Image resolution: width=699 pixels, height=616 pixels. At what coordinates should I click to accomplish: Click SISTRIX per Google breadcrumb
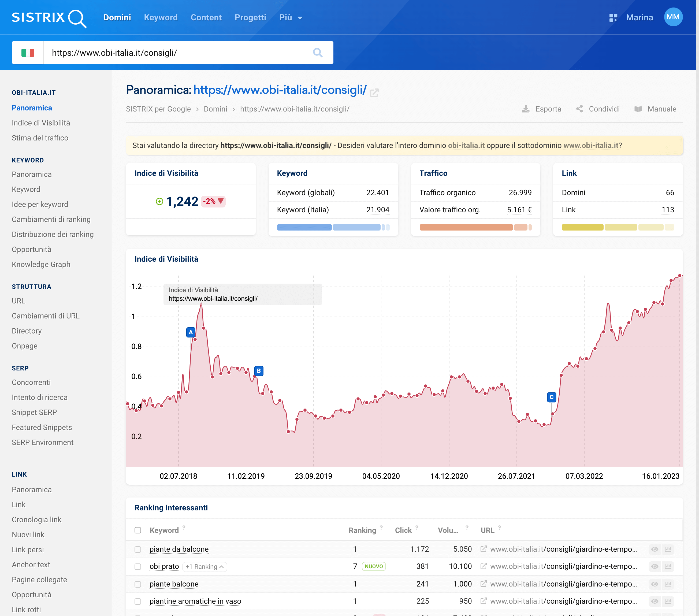tap(158, 109)
